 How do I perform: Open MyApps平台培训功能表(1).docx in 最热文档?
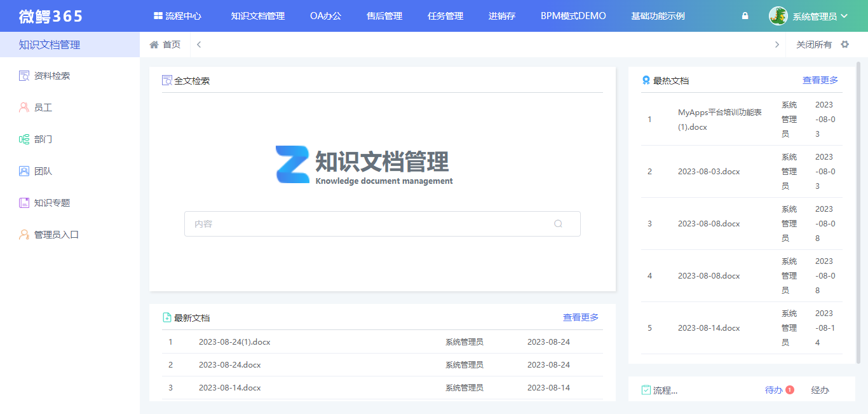720,120
